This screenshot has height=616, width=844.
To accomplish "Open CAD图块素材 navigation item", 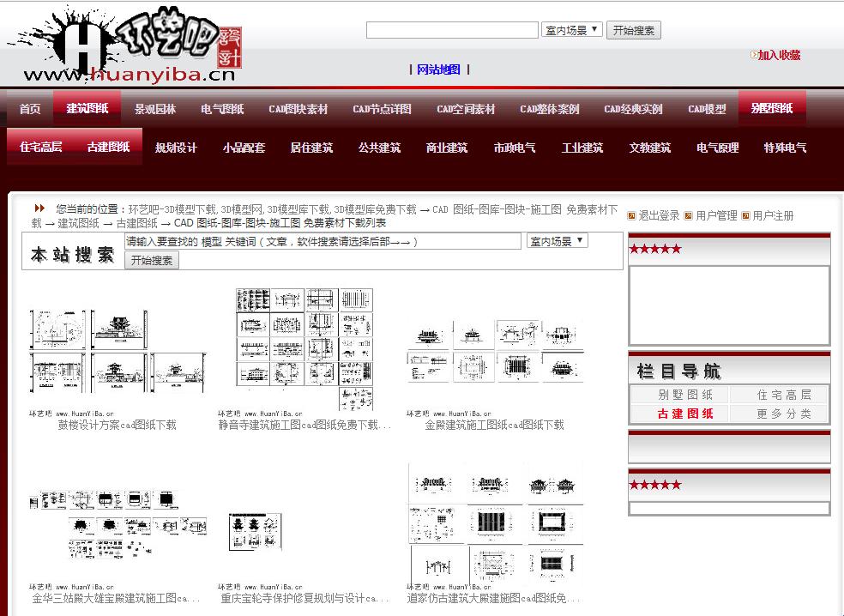I will [x=298, y=109].
